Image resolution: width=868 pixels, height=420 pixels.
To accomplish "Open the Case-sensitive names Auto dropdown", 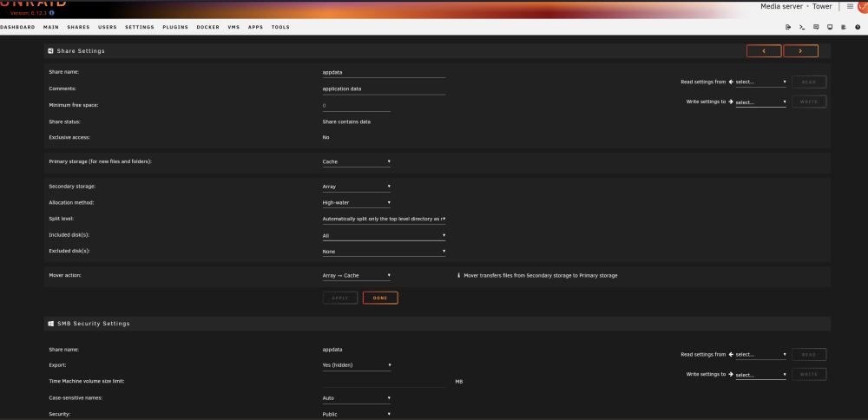I will (x=357, y=397).
